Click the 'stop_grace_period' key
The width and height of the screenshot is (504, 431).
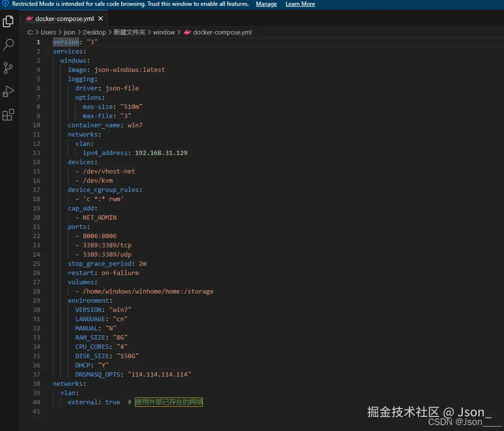click(100, 264)
